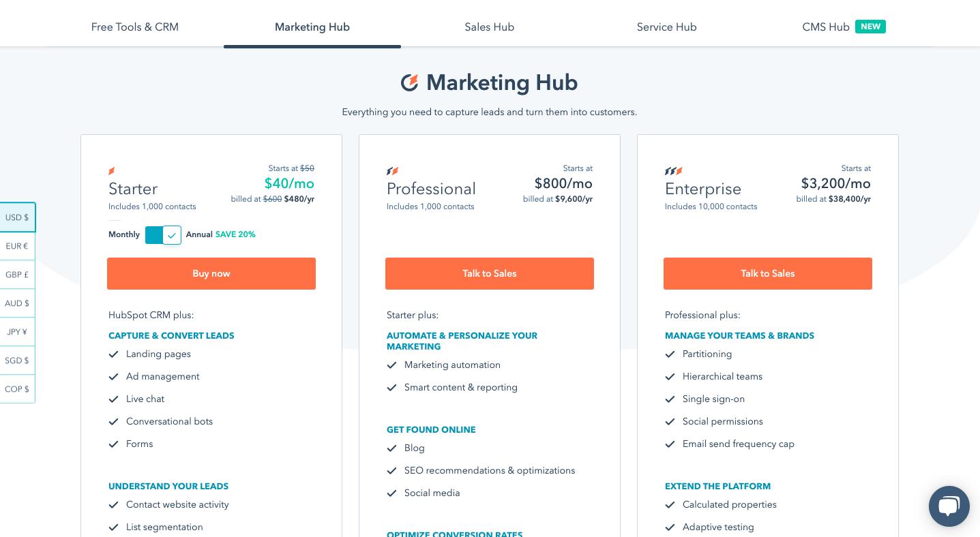The image size is (980, 537).
Task: Select COP $ currency
Action: click(x=17, y=389)
